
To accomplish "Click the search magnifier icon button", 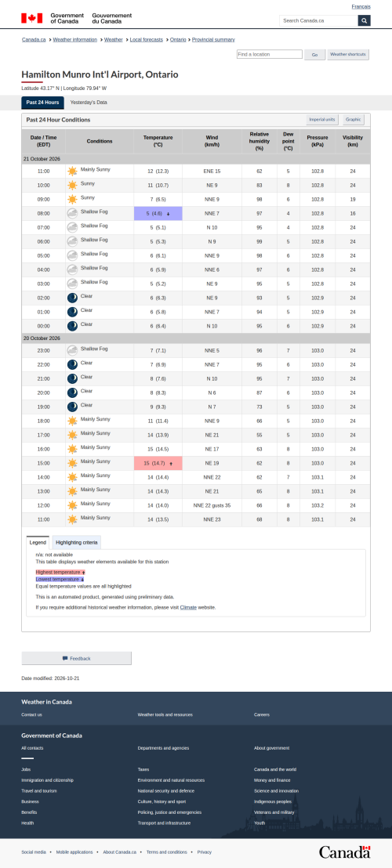I will [x=365, y=20].
